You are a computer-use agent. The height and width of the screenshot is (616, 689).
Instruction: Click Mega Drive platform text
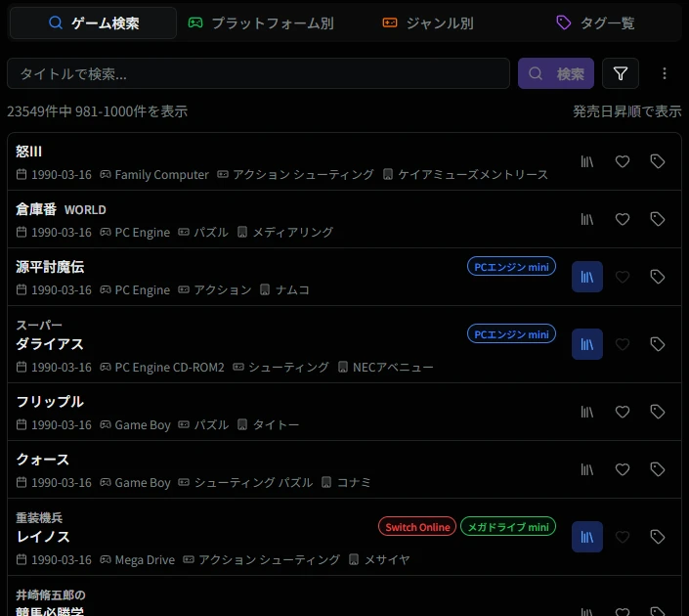tap(145, 559)
